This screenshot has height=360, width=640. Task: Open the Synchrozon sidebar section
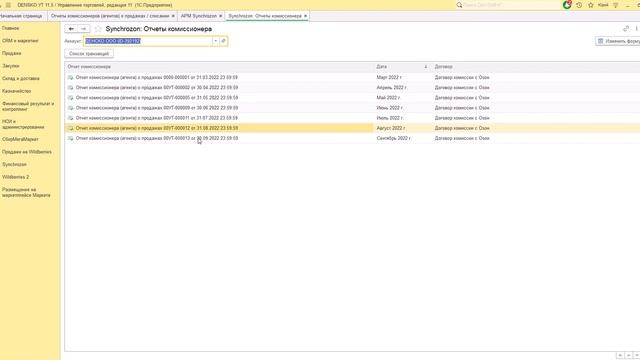click(14, 164)
